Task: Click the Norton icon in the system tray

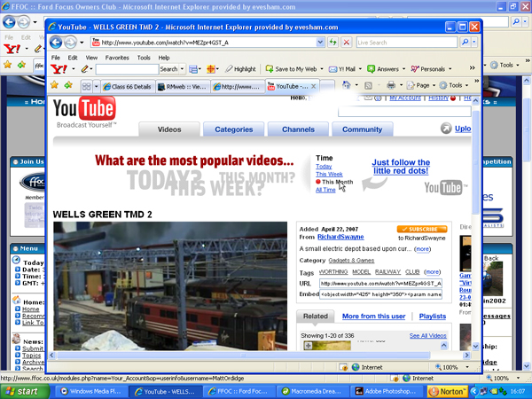Action: (448, 392)
